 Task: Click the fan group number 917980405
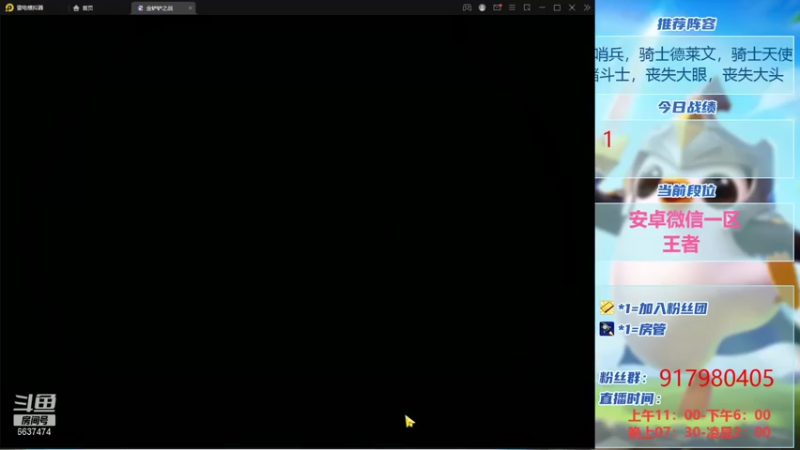click(x=716, y=378)
